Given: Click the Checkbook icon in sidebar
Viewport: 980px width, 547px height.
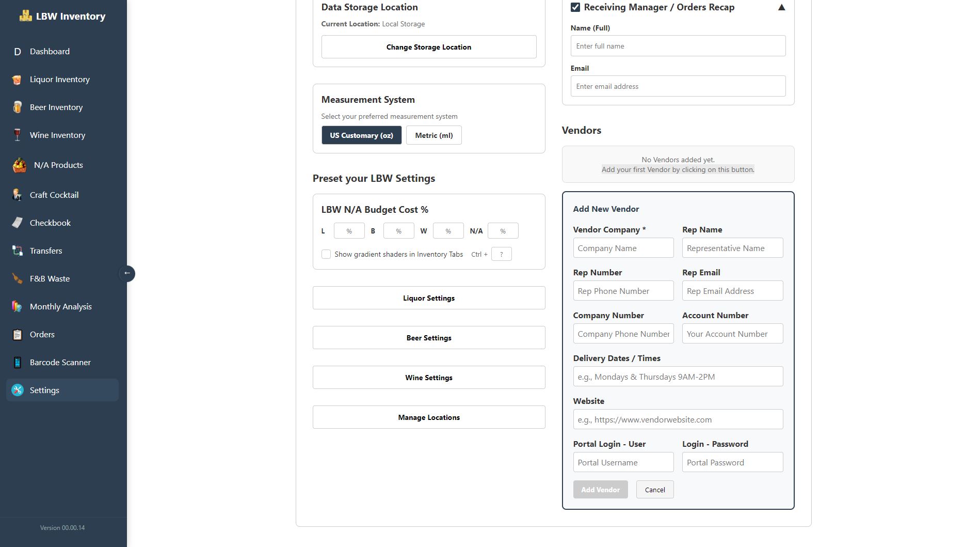Looking at the screenshot, I should [17, 223].
